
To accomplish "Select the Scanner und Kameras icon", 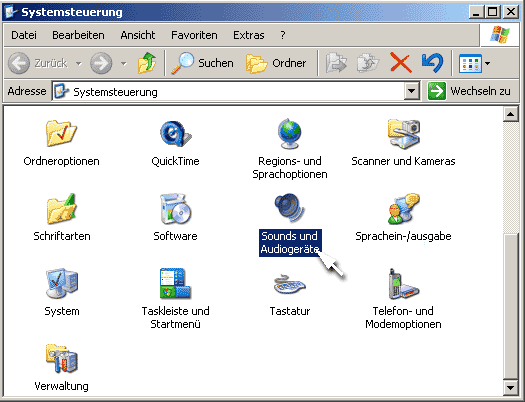I will point(403,133).
